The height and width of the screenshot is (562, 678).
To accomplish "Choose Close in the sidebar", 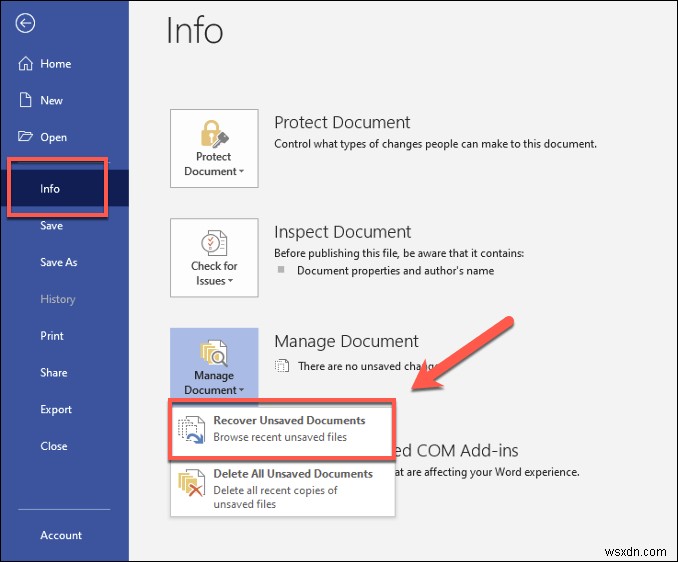I will (64, 446).
